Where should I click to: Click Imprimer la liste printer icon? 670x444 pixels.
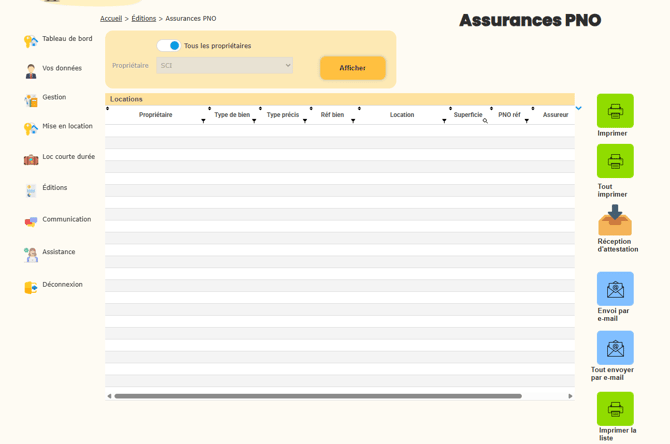(x=615, y=408)
